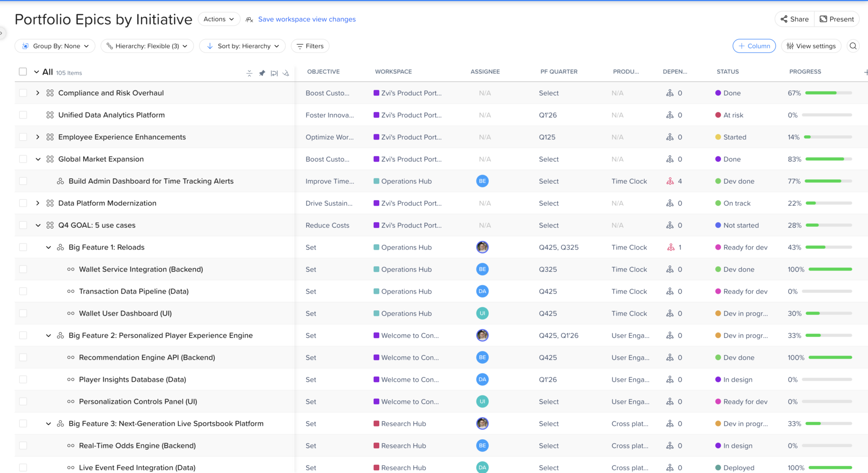The image size is (868, 473).
Task: Click the STATUS column header
Action: click(x=728, y=72)
